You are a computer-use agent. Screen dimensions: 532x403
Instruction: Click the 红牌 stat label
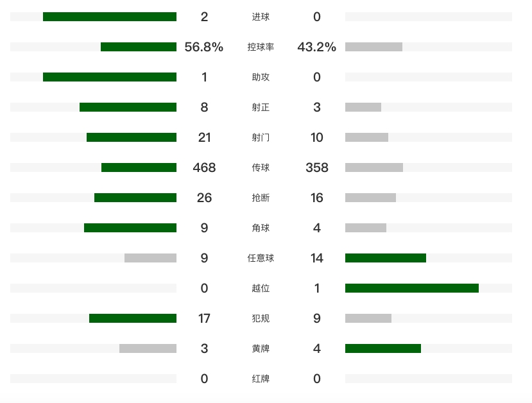click(x=261, y=379)
